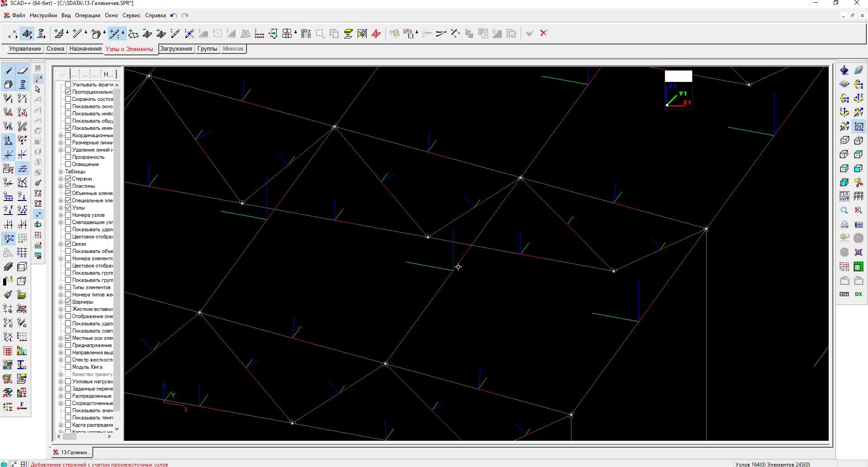Enable the Прозрачность checkbox
Screen dimensions: 868x467
click(68, 157)
